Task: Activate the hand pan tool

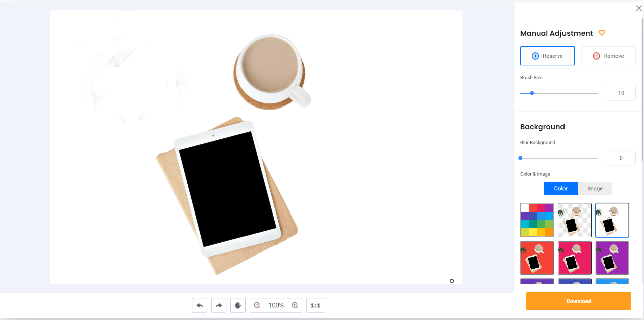Action: [x=238, y=305]
